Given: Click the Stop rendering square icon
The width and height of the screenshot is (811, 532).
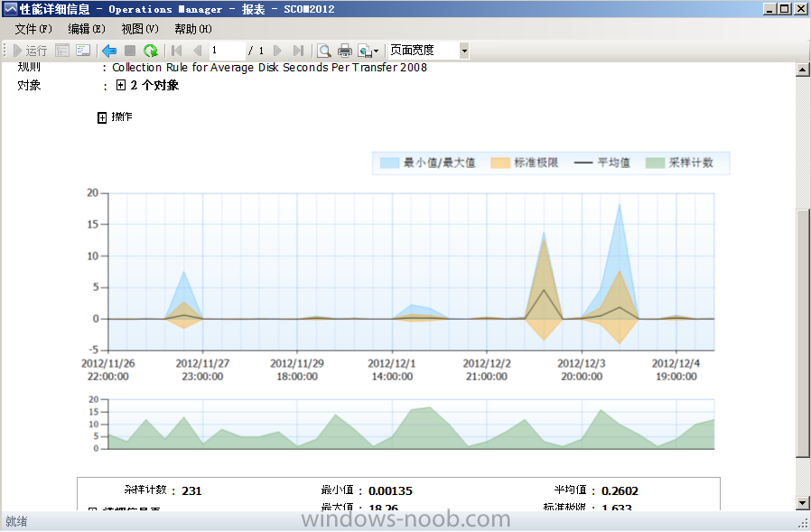Looking at the screenshot, I should point(130,51).
